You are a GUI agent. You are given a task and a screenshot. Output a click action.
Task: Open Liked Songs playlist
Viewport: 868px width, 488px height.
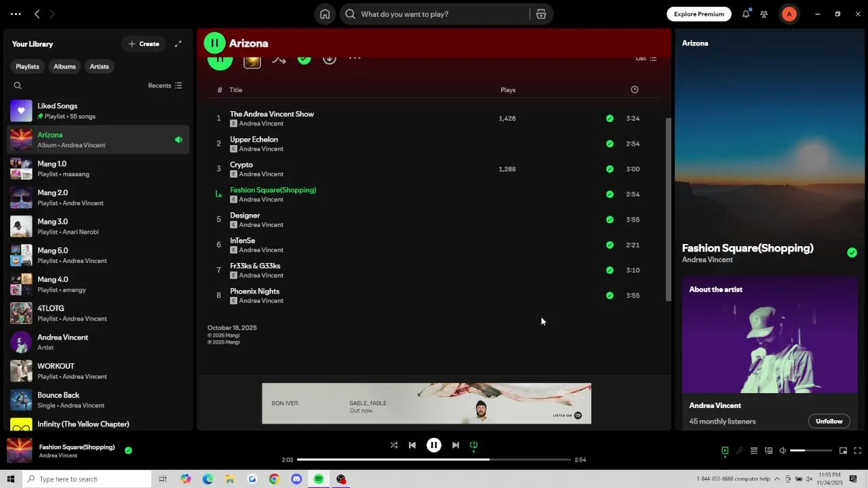pyautogui.click(x=98, y=111)
